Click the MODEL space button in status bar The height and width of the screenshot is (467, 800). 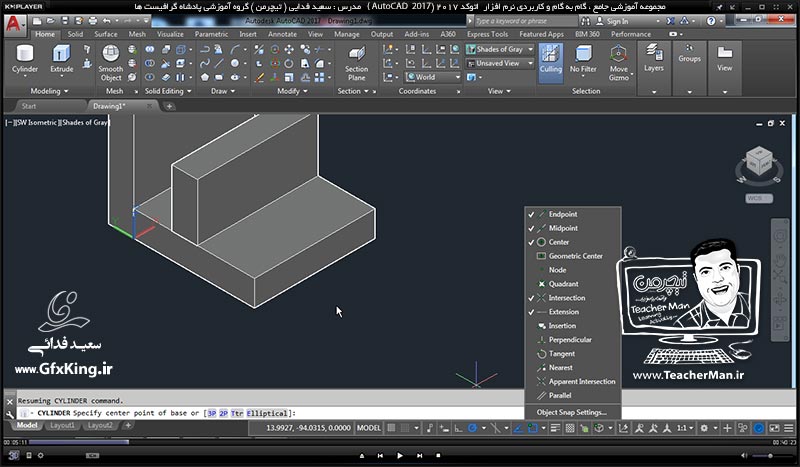[369, 428]
